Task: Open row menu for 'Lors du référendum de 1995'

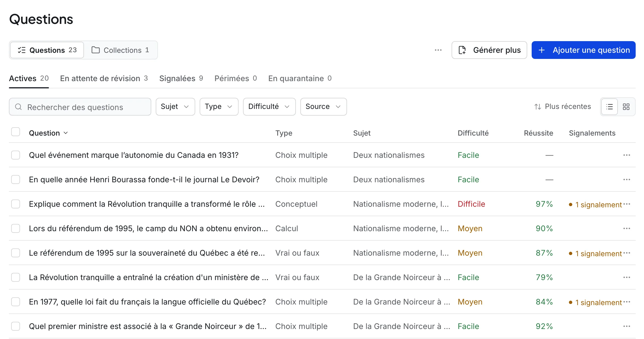Action: [626, 228]
